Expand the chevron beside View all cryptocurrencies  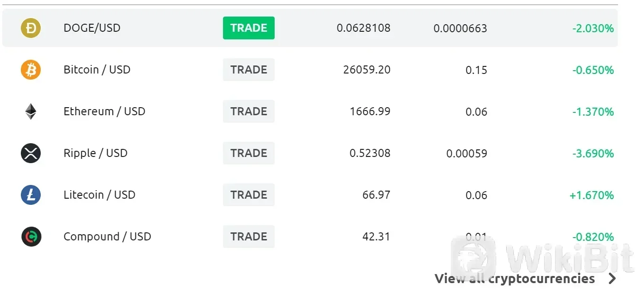click(x=612, y=278)
